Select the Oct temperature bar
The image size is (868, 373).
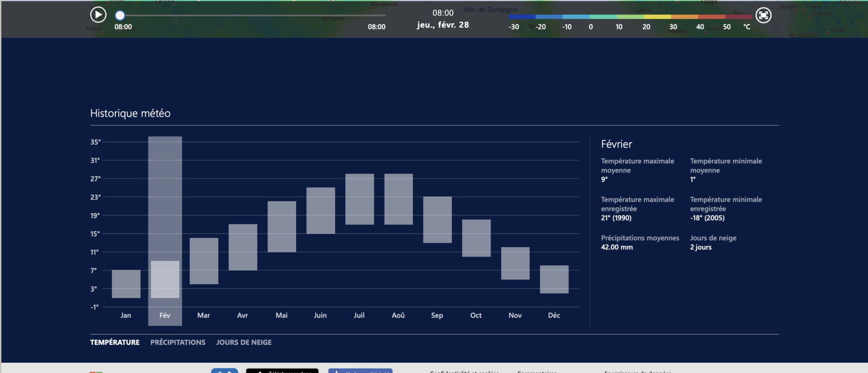click(476, 238)
